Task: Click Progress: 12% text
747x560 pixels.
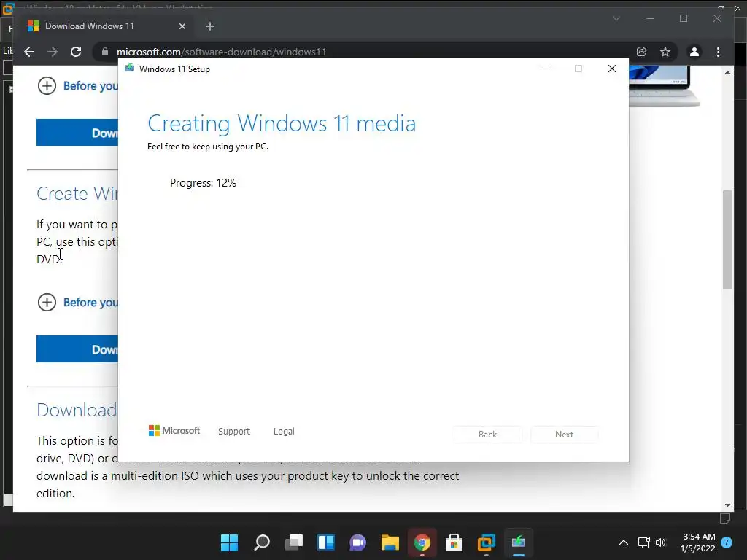Action: (203, 183)
